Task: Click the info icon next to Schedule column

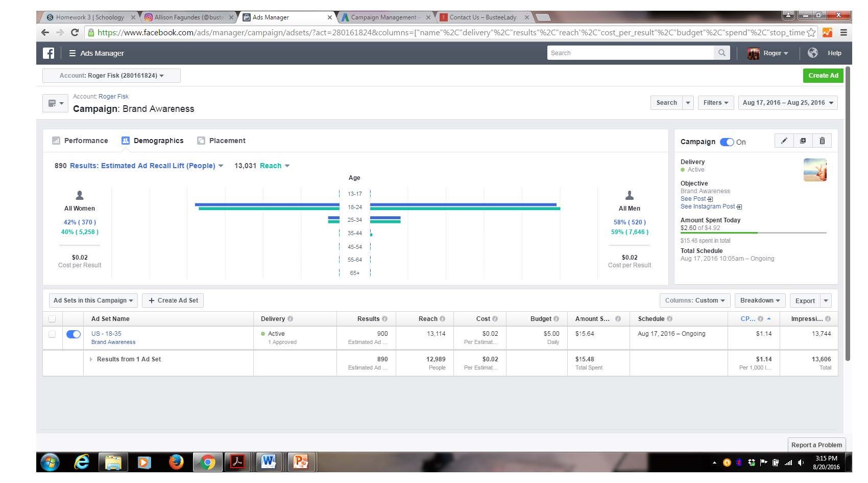Action: pyautogui.click(x=669, y=319)
